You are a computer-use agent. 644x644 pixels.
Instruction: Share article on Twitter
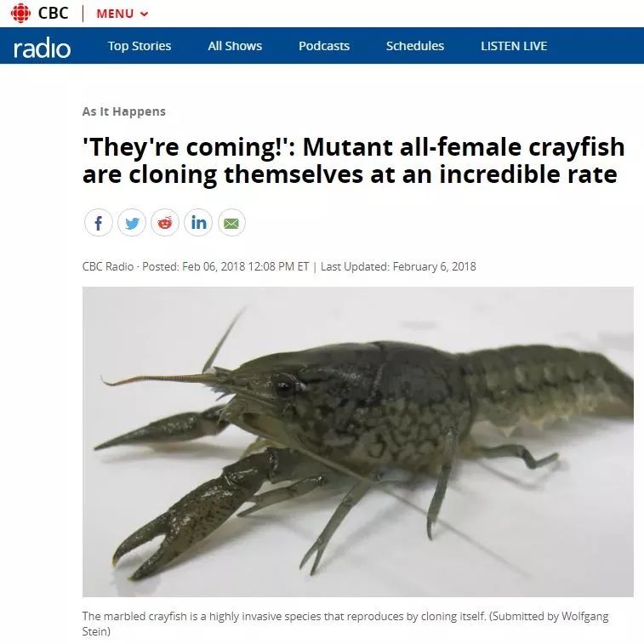click(x=132, y=223)
